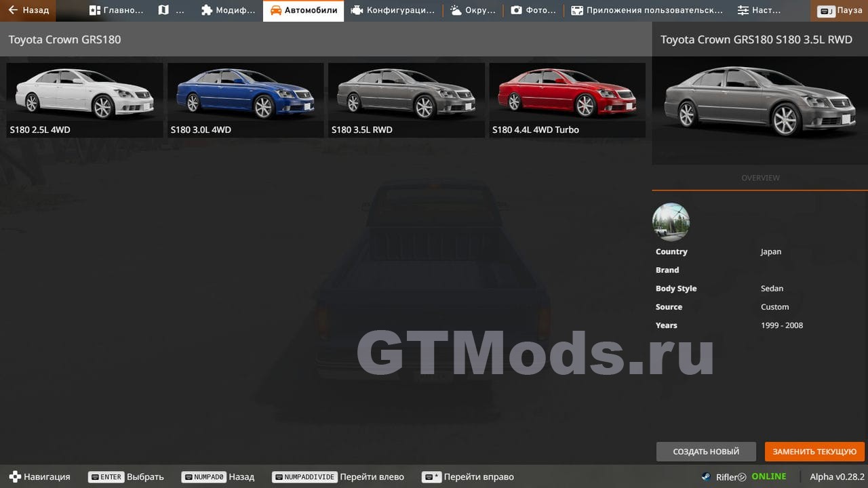This screenshot has height=488, width=868.
Task: Click the Alpha v0.28.2 version label
Action: click(837, 476)
